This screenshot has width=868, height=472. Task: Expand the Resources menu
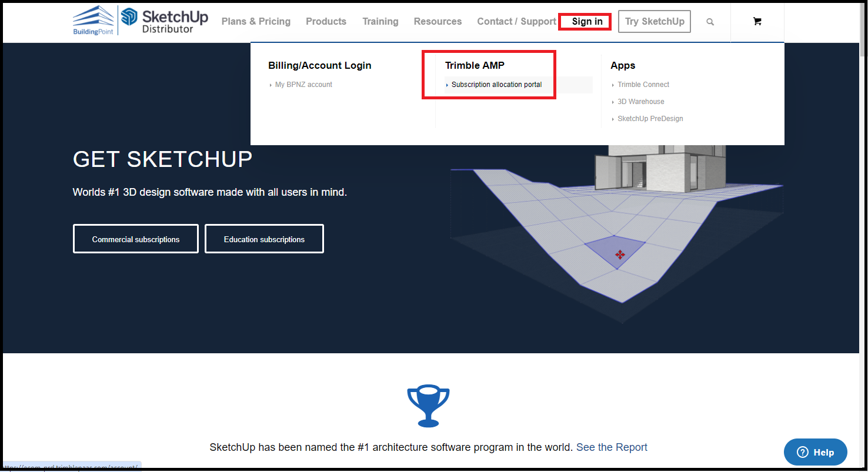[438, 22]
